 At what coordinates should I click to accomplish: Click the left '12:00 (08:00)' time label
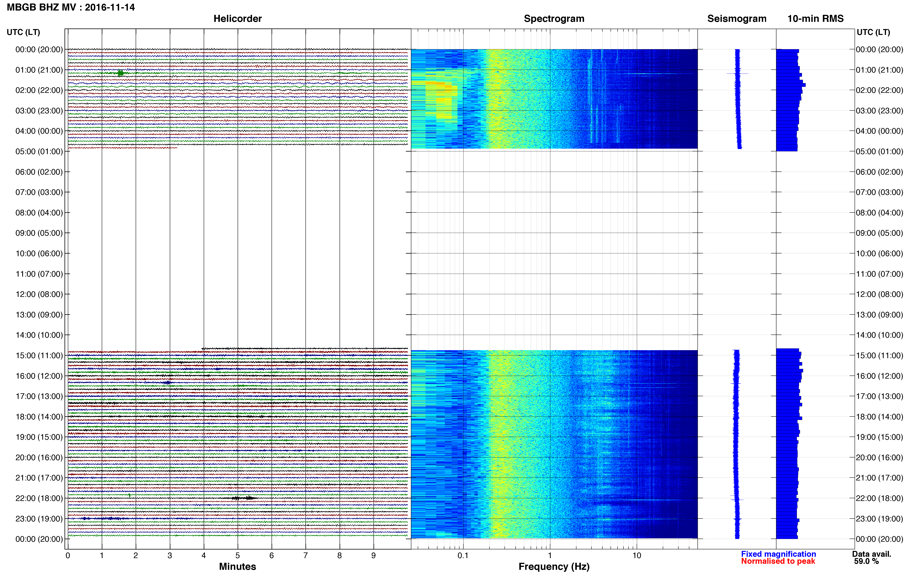point(39,294)
